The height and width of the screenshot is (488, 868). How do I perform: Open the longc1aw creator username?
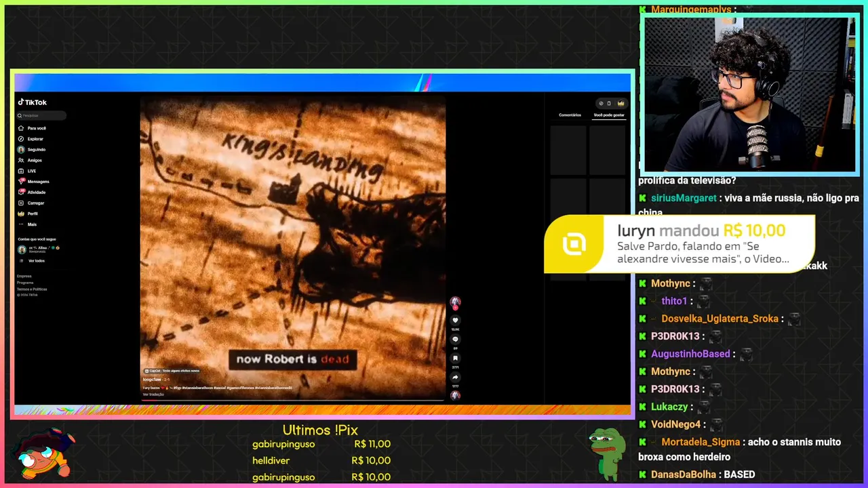point(152,380)
